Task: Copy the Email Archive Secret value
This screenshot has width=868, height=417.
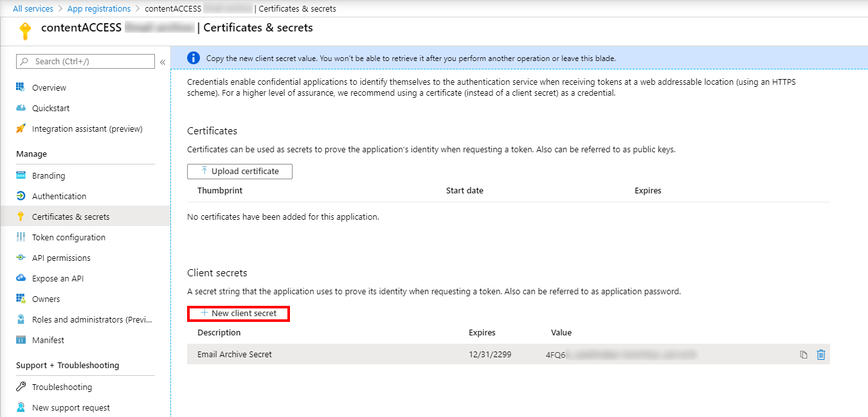Action: click(804, 355)
